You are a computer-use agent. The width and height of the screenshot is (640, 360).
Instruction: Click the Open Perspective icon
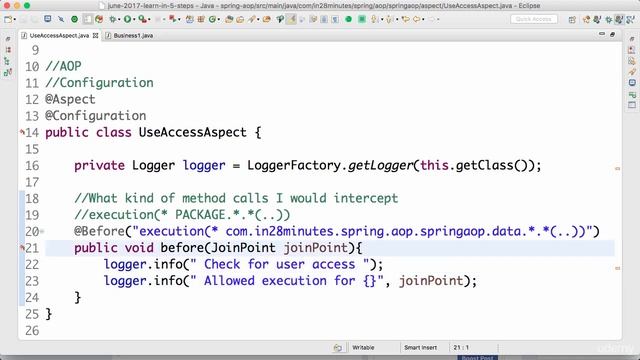[x=572, y=20]
